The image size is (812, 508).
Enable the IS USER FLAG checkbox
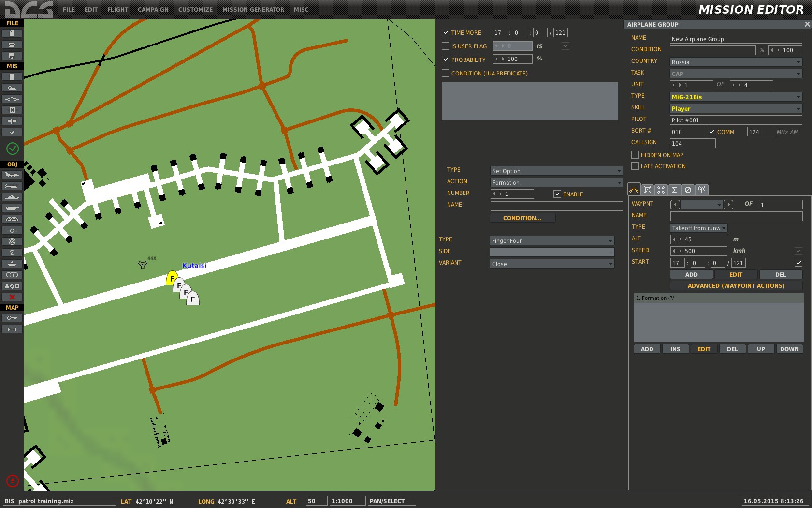pyautogui.click(x=446, y=46)
